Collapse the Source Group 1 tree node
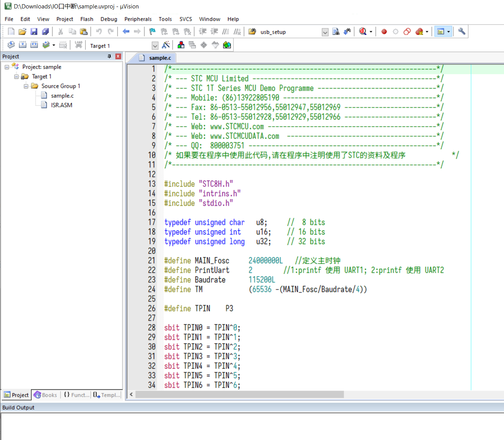The image size is (504, 440). pyautogui.click(x=26, y=86)
